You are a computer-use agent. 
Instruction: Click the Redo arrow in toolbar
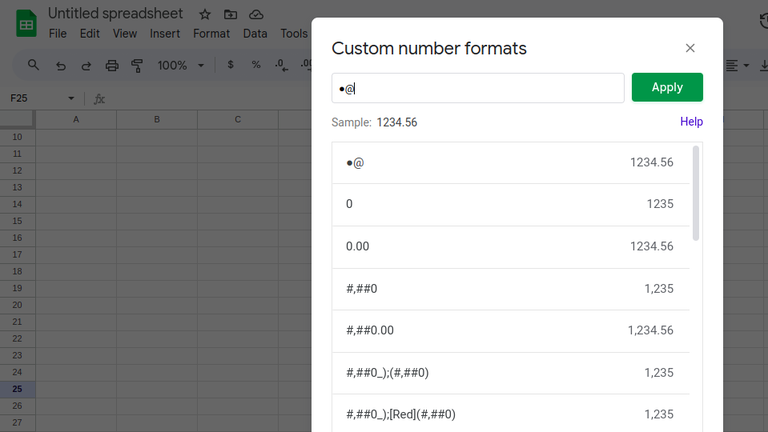[86, 65]
